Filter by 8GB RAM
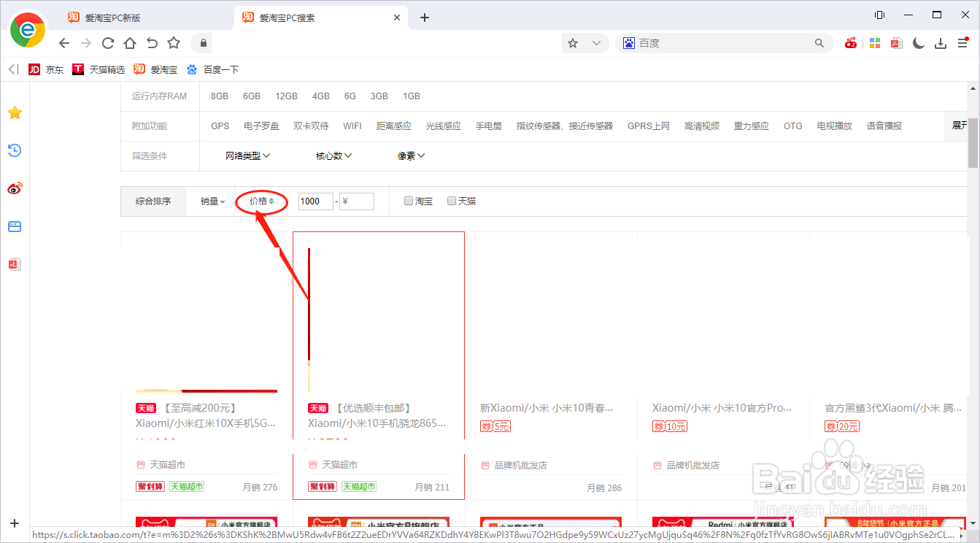The width and height of the screenshot is (980, 543). [220, 96]
